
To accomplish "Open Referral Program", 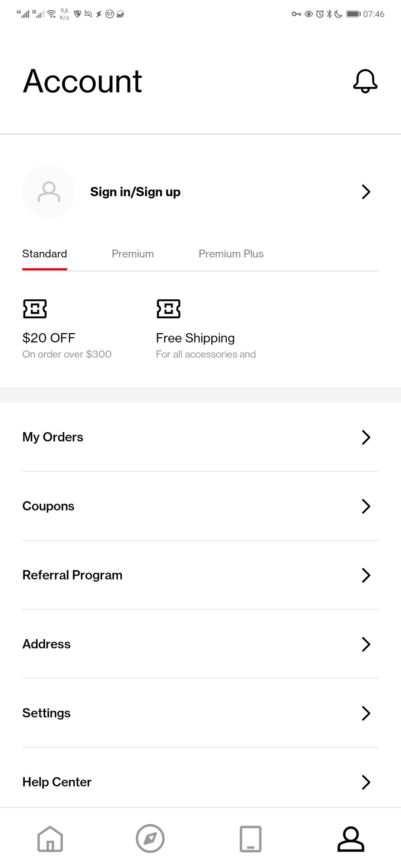I will pyautogui.click(x=72, y=575).
